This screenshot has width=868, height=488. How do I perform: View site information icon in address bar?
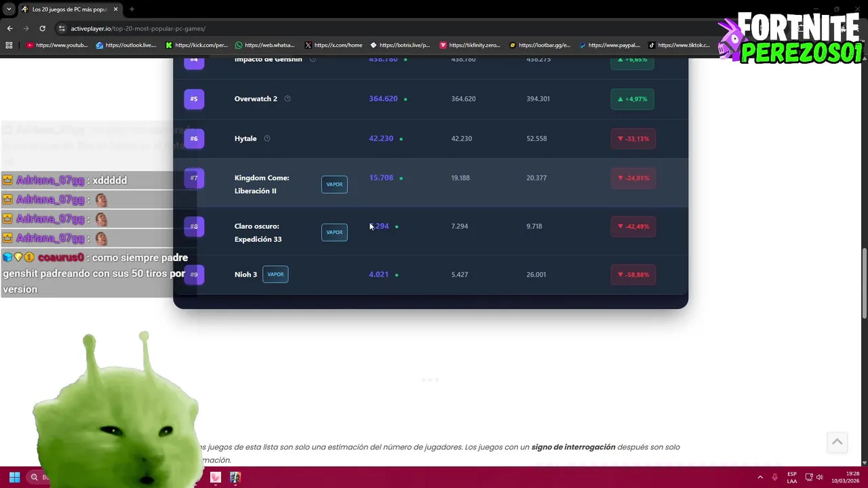[x=62, y=28]
